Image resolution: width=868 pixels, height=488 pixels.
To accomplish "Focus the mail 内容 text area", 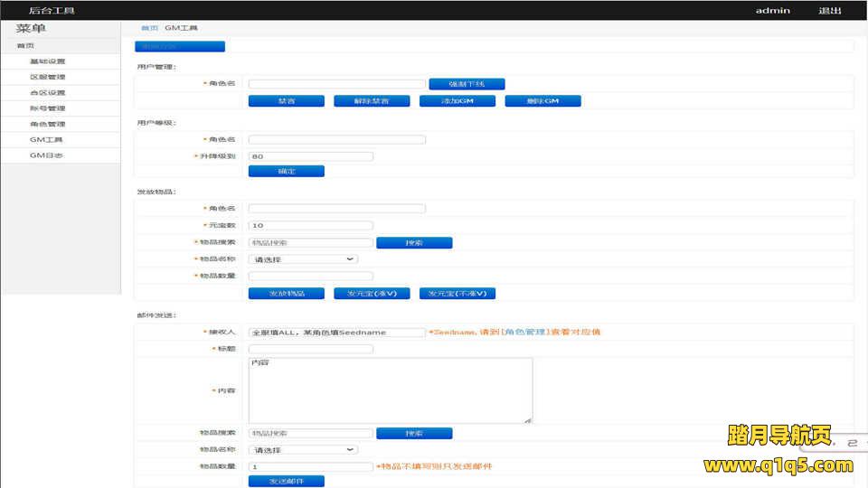I will pyautogui.click(x=390, y=390).
